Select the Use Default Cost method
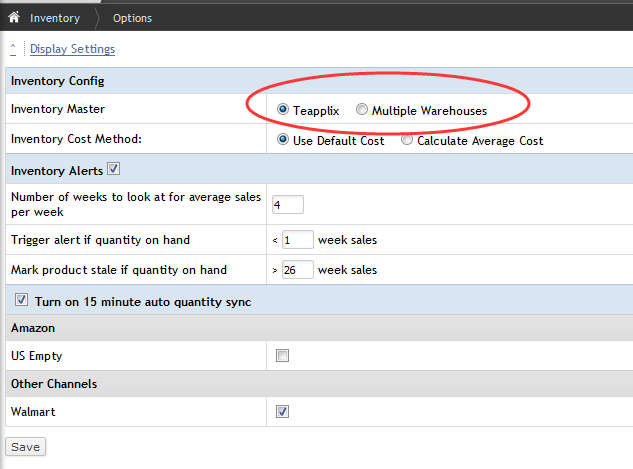Screen dimensions: 633x469 click(283, 140)
